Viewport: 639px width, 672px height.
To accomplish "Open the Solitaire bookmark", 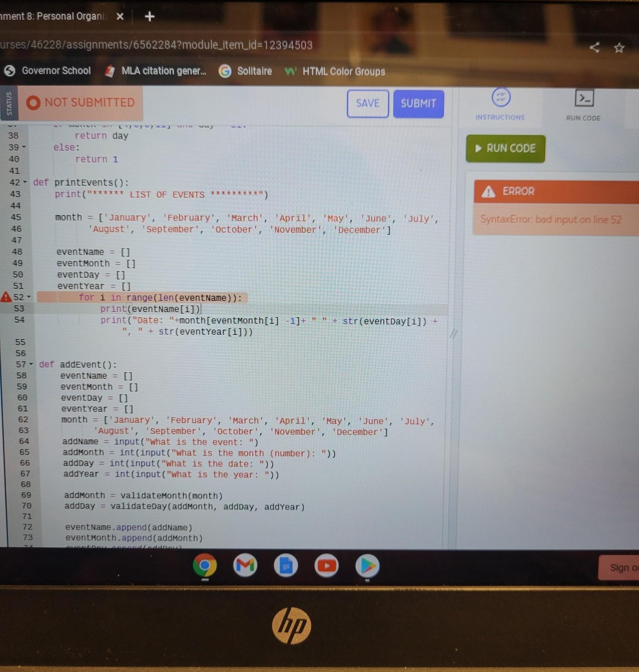I will pyautogui.click(x=246, y=71).
